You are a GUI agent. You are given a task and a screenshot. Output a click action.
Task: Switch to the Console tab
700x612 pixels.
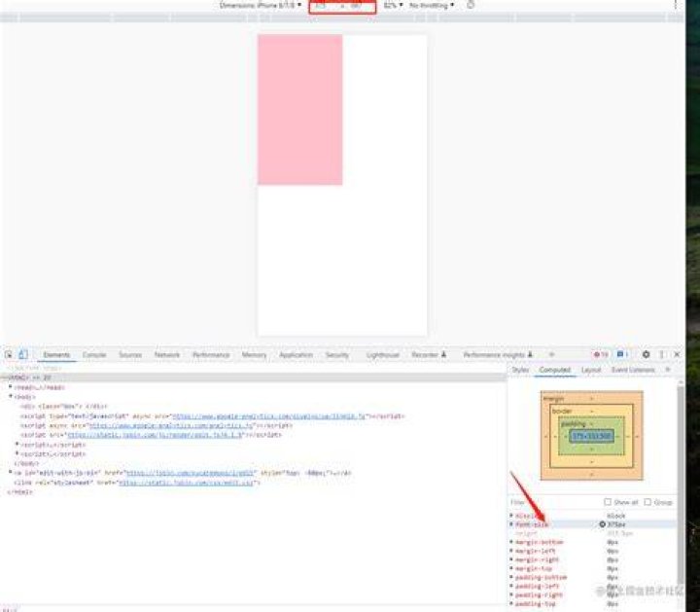(x=94, y=355)
